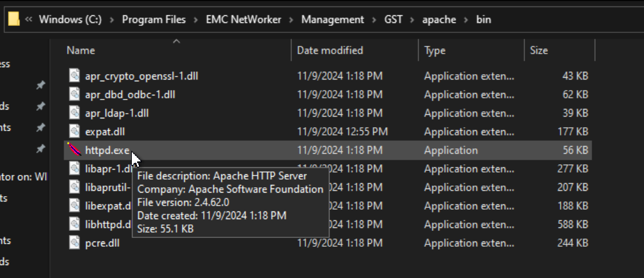Image resolution: width=644 pixels, height=278 pixels.
Task: Open the Management breadcrumb folder
Action: pos(333,19)
